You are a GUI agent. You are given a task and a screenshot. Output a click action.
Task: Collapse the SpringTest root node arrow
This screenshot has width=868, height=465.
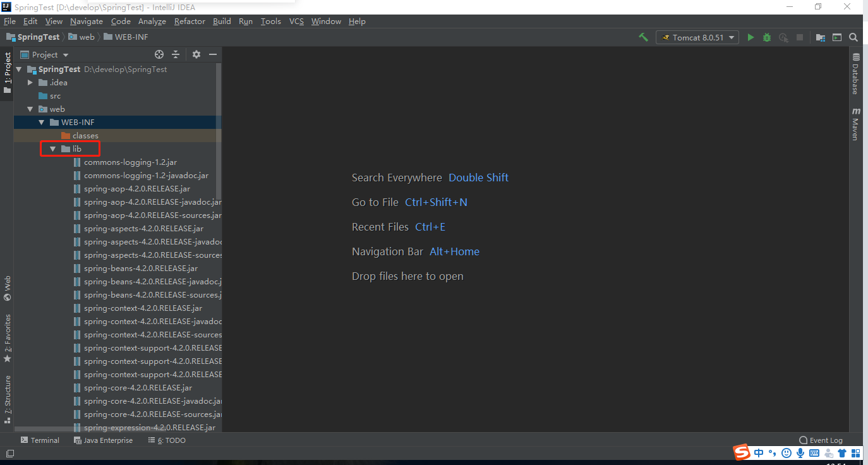coord(19,69)
